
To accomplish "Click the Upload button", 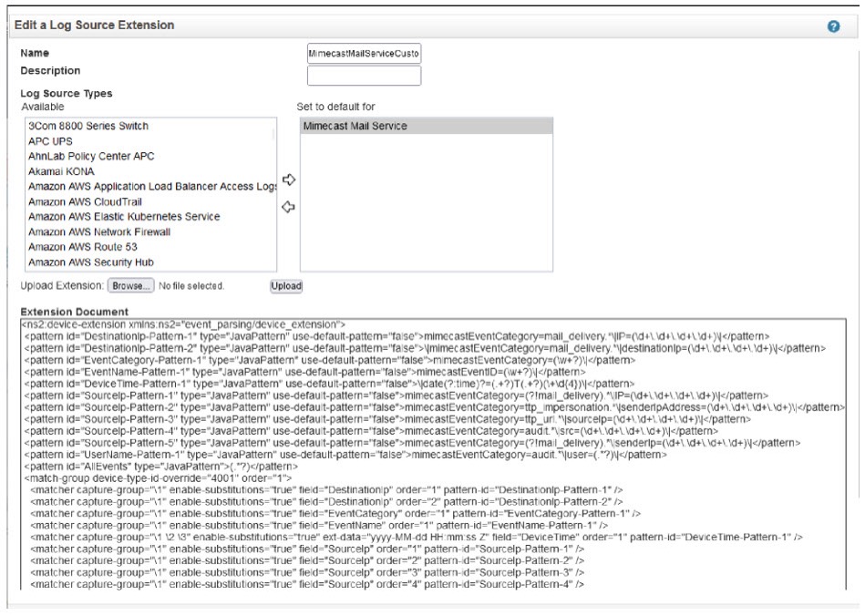I will point(286,286).
